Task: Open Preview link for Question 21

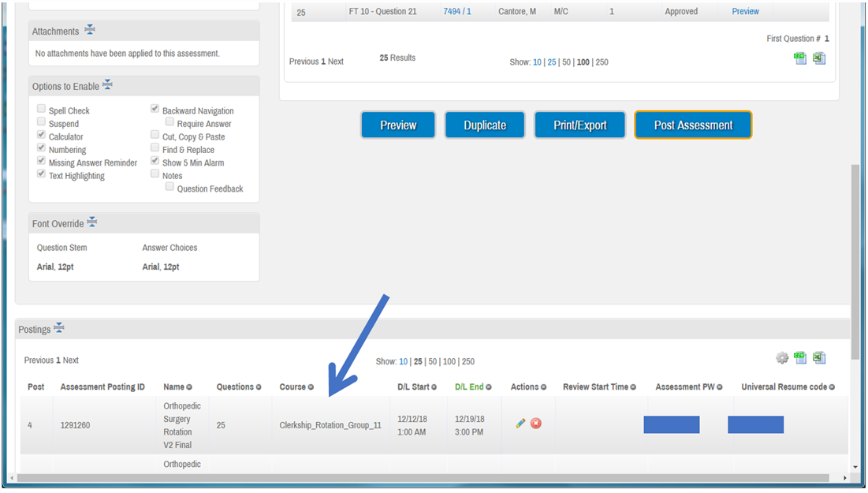Action: click(745, 12)
